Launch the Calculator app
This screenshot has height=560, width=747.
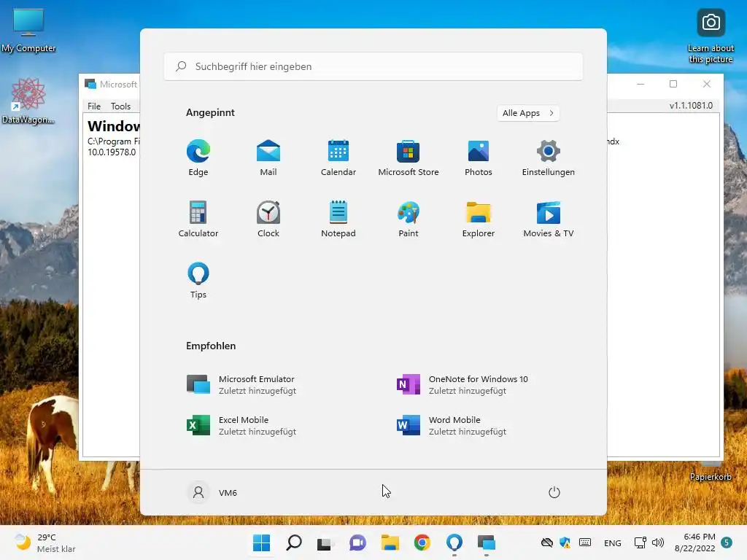point(198,219)
